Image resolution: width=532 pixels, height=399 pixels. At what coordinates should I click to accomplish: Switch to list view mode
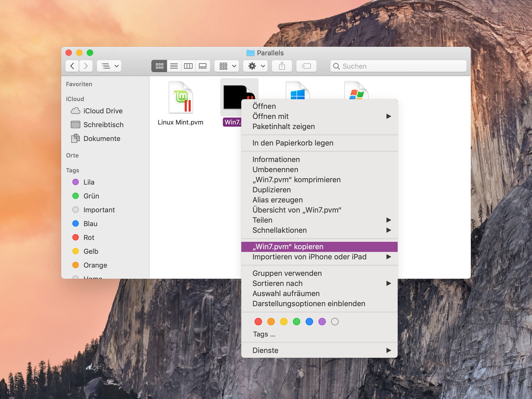click(x=174, y=66)
